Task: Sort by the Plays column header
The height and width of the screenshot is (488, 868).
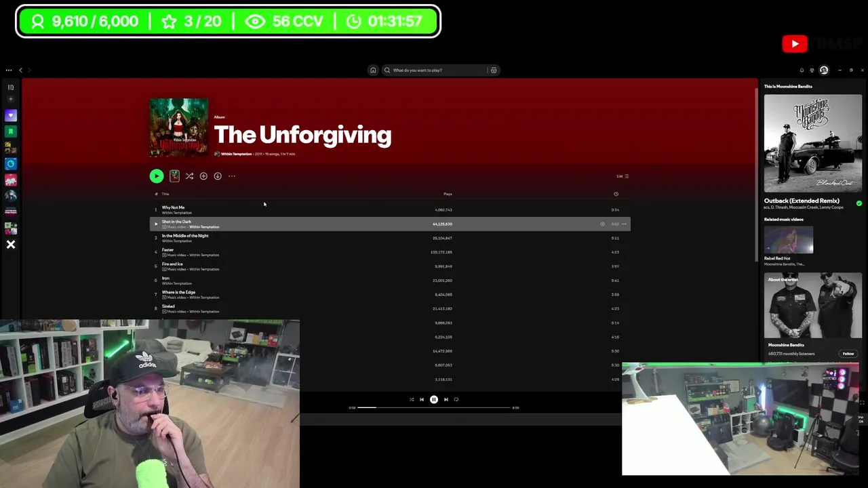Action: point(448,195)
